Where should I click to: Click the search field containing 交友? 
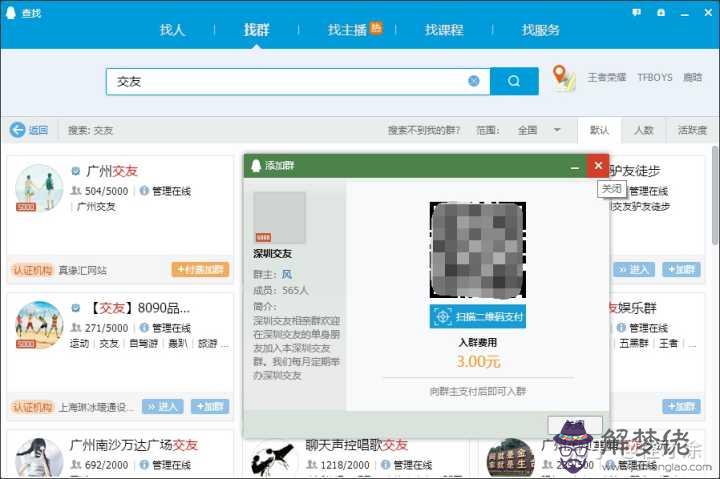click(298, 82)
